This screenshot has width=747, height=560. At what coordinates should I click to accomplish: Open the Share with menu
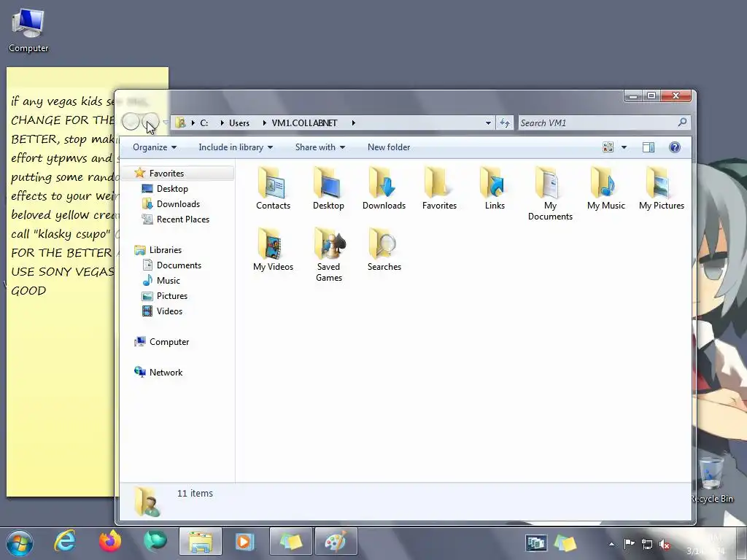(320, 147)
